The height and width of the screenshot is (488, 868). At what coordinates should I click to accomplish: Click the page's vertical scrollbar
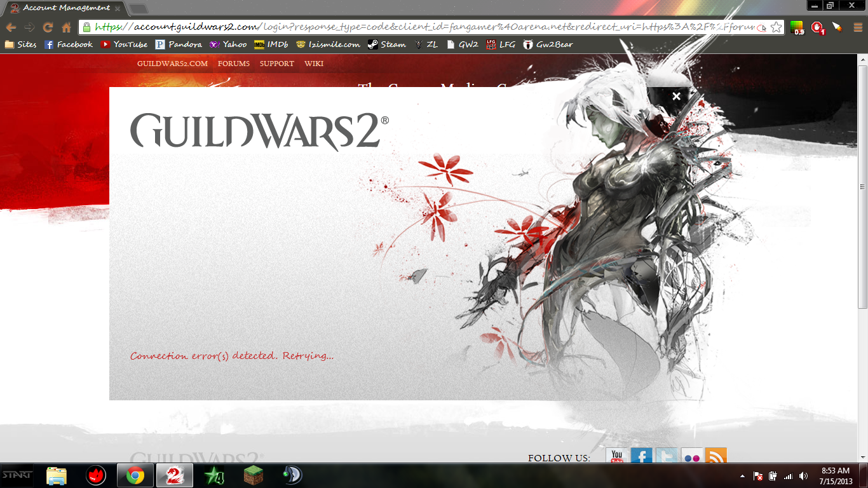862,187
